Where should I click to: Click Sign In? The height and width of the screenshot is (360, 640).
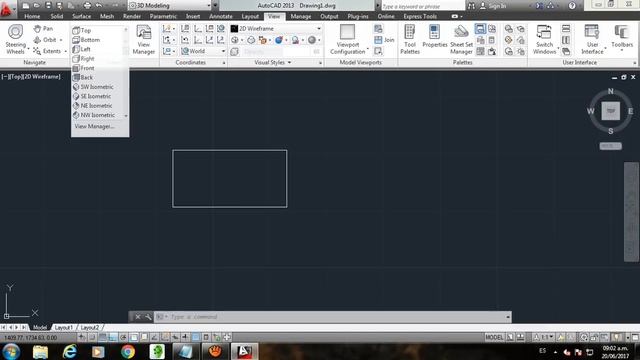tap(493, 6)
